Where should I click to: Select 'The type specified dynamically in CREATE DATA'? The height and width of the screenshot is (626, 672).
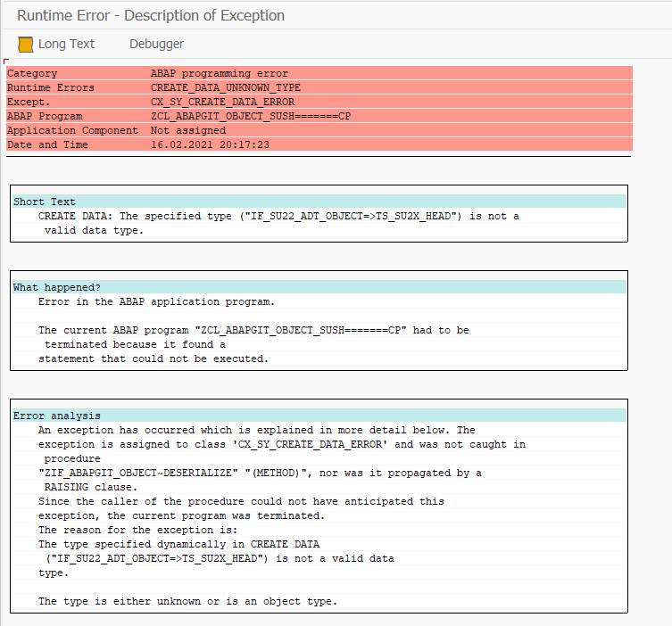(x=178, y=544)
